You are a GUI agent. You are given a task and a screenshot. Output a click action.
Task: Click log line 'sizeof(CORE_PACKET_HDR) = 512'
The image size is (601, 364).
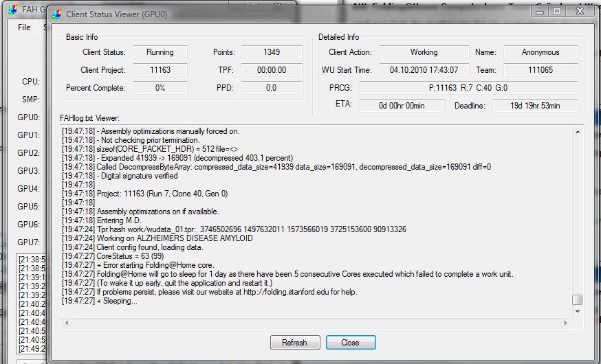150,149
